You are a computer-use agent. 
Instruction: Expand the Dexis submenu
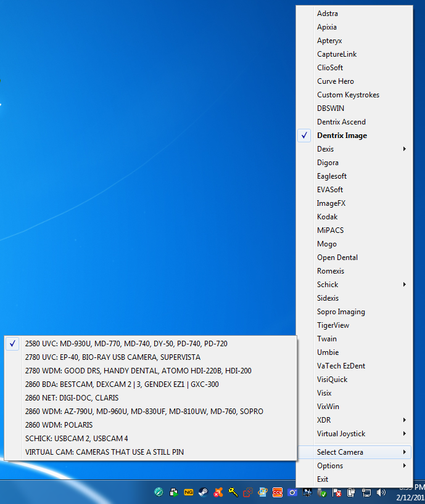(x=354, y=149)
